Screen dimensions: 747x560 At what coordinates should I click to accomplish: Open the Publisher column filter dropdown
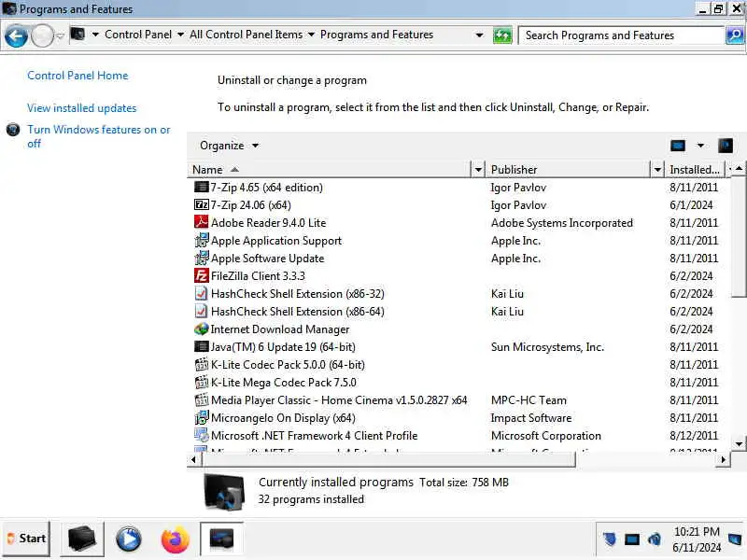click(657, 170)
